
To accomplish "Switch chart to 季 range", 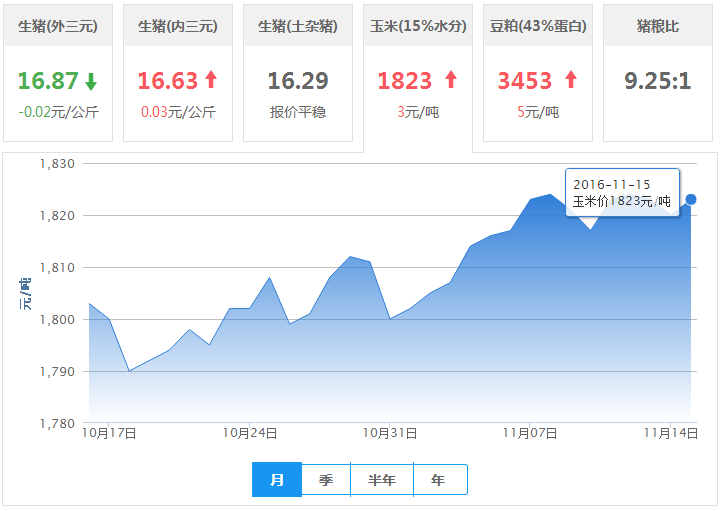I will coord(326,480).
